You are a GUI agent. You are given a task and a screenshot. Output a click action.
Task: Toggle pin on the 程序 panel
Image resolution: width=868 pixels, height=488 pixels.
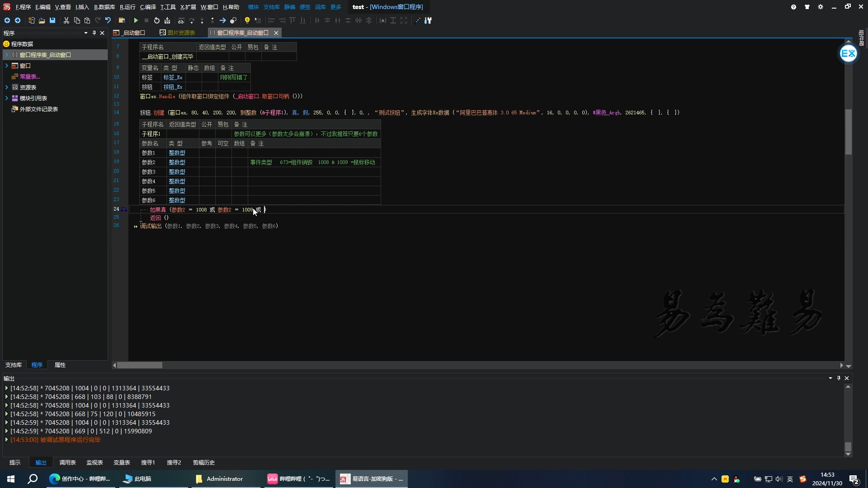point(94,33)
